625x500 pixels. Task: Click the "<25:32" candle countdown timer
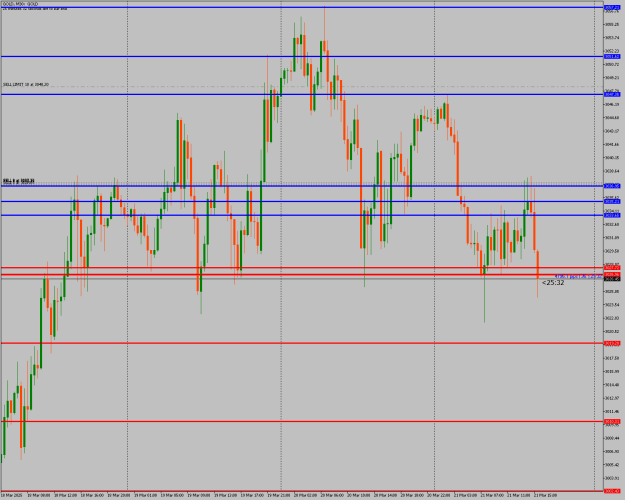(x=553, y=283)
